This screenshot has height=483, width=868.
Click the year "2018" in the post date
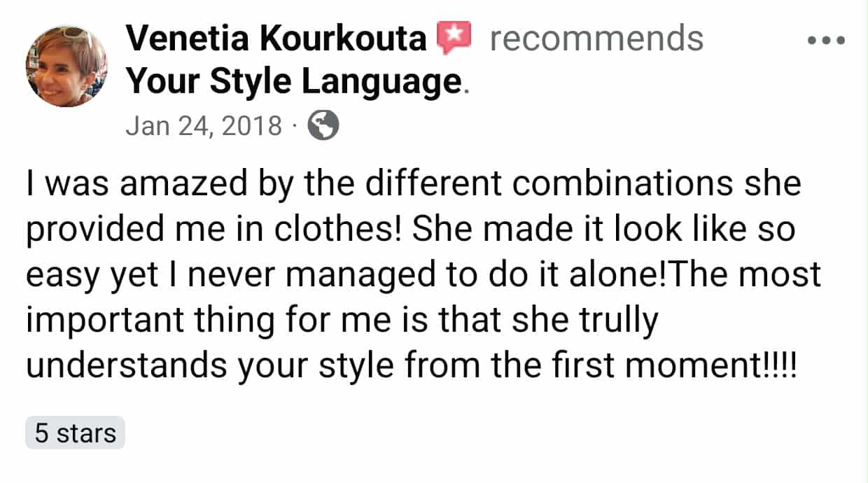255,127
